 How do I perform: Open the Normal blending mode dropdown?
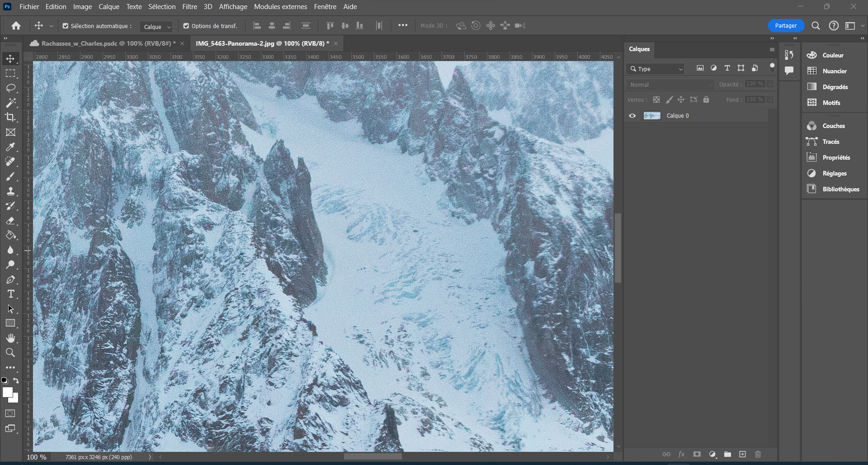[670, 85]
